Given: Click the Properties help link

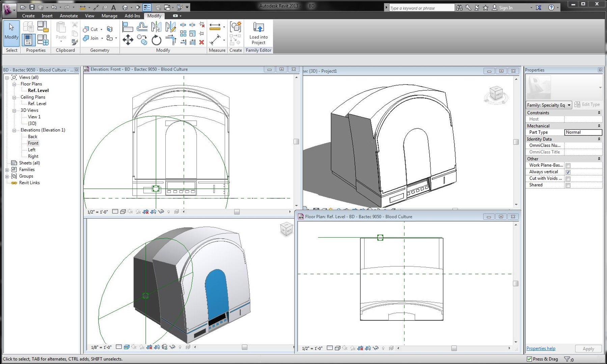Looking at the screenshot, I should click(x=541, y=348).
